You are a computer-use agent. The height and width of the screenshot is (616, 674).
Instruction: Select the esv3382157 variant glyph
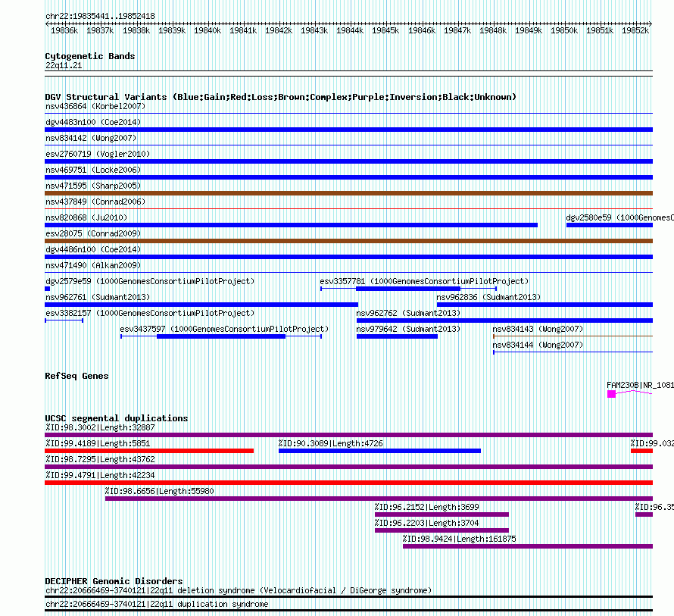pyautogui.click(x=64, y=321)
